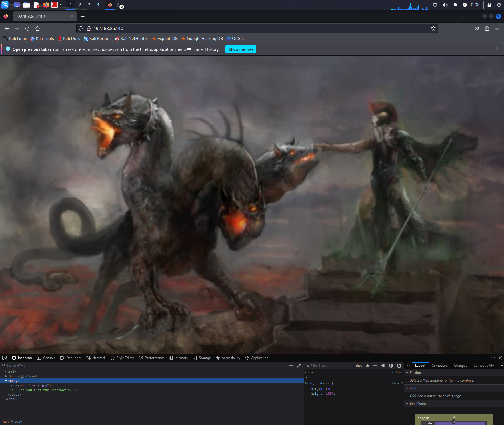Click the Show me how button

(x=241, y=49)
